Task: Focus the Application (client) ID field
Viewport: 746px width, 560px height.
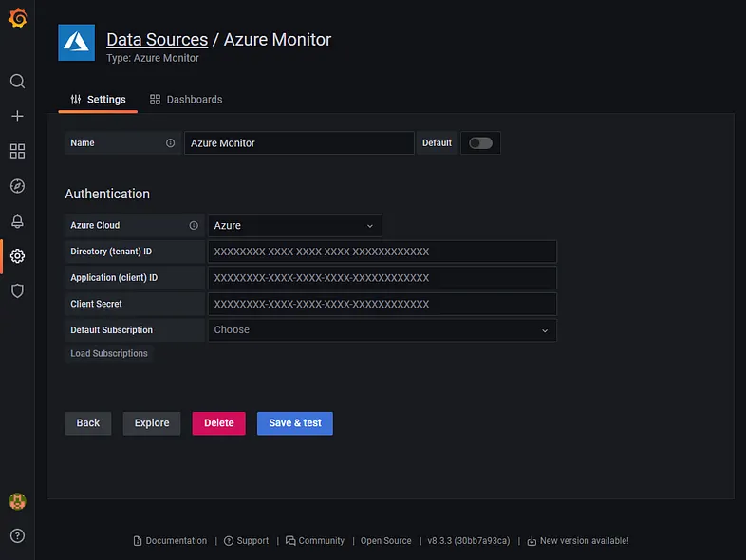Action: click(382, 278)
